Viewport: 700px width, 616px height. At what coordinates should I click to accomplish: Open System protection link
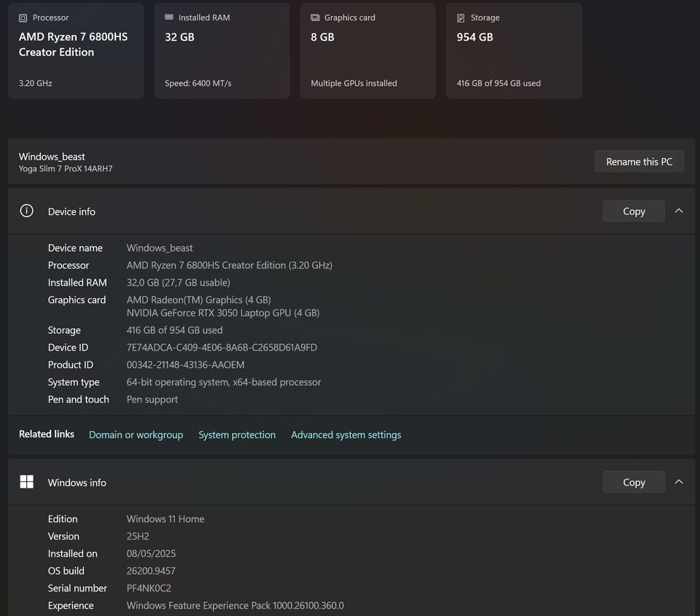click(237, 434)
